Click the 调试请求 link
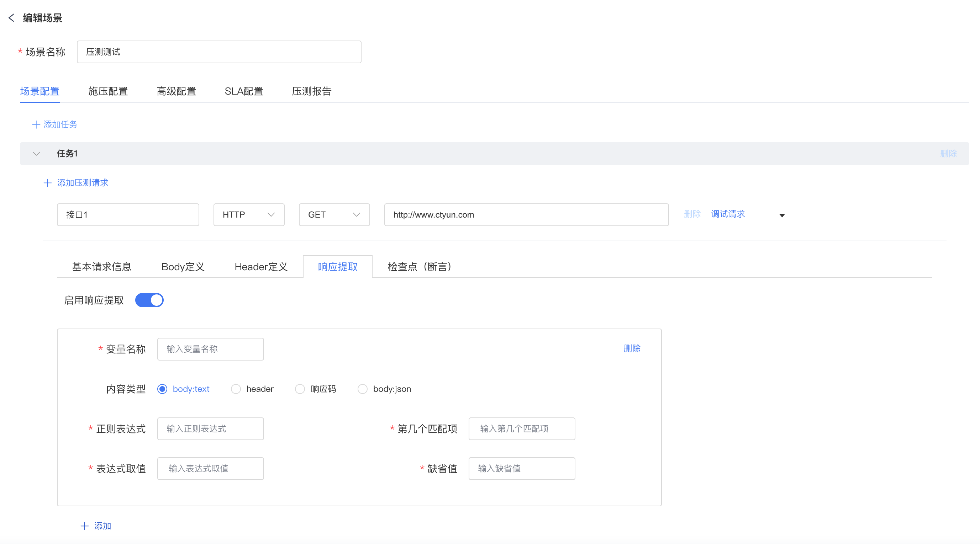980x544 pixels. pyautogui.click(x=728, y=214)
